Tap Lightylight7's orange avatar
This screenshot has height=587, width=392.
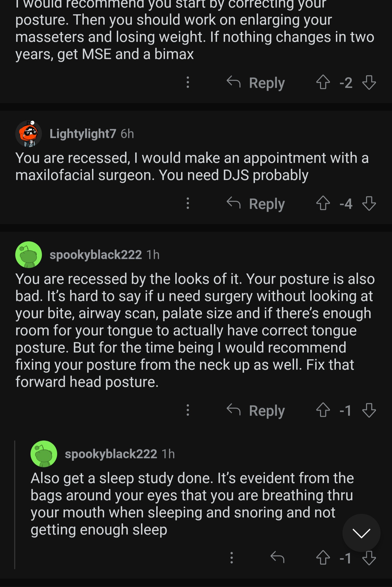(29, 134)
